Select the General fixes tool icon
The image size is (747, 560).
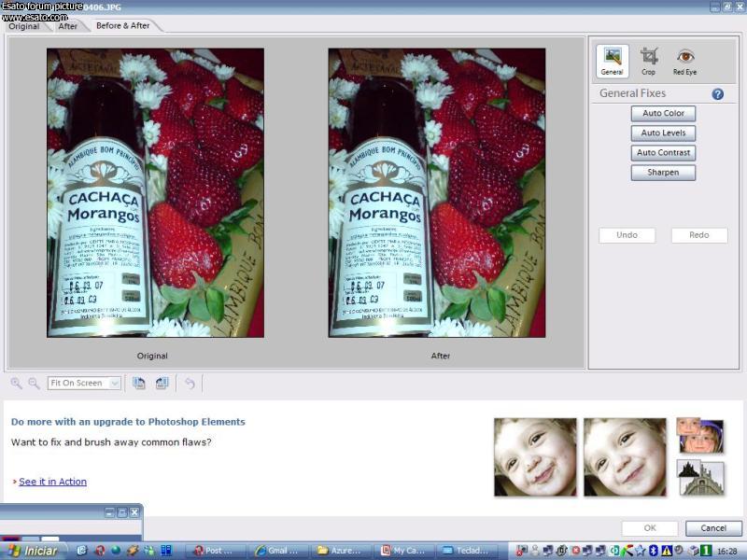(613, 61)
